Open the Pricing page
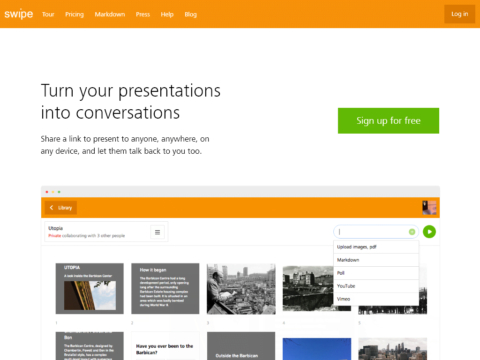The height and width of the screenshot is (360, 480). [74, 14]
